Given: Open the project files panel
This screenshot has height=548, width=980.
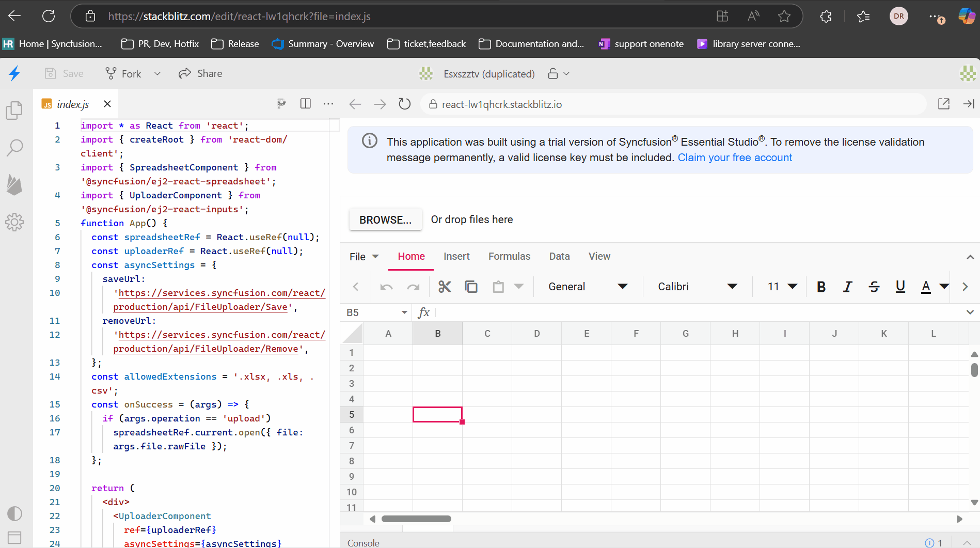Looking at the screenshot, I should 14,110.
